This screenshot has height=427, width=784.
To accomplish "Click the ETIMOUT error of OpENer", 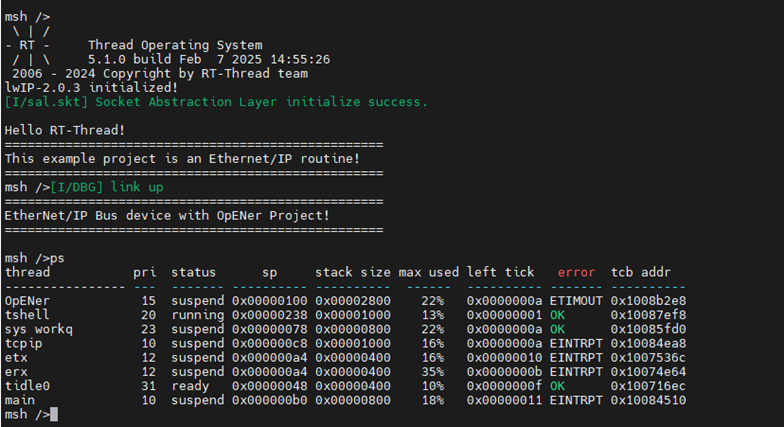I will [x=576, y=301].
